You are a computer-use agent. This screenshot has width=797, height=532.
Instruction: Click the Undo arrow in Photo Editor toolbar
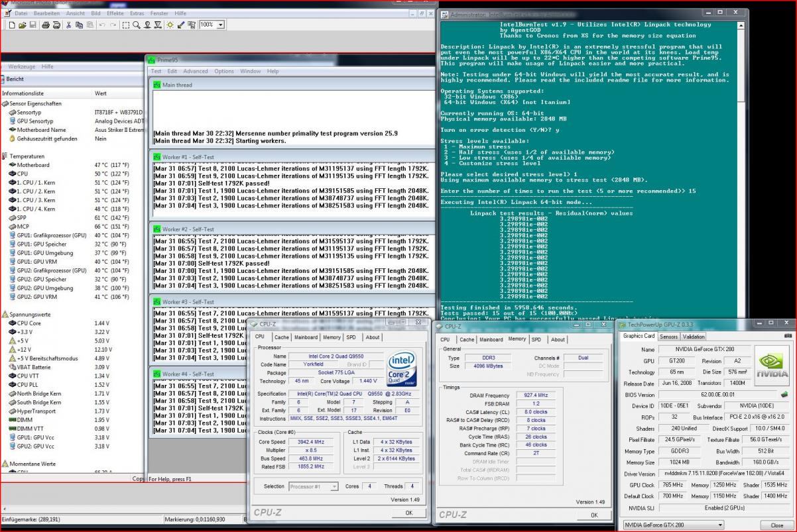[x=102, y=25]
